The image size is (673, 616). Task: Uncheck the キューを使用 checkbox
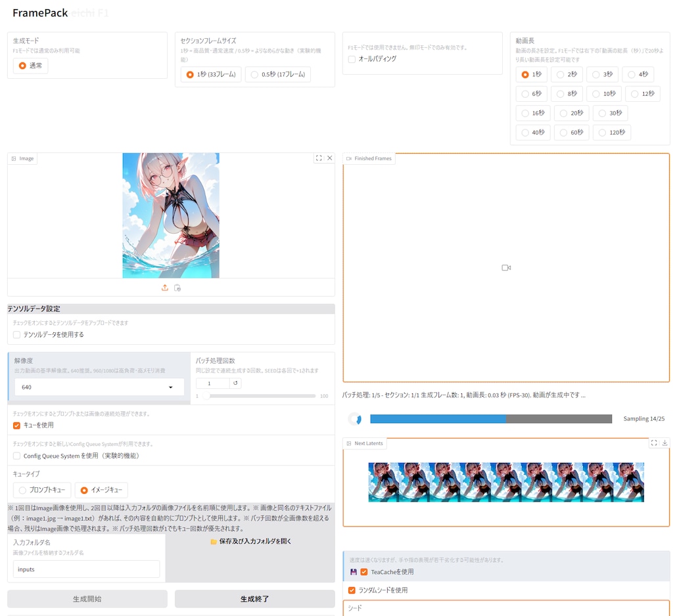(17, 426)
